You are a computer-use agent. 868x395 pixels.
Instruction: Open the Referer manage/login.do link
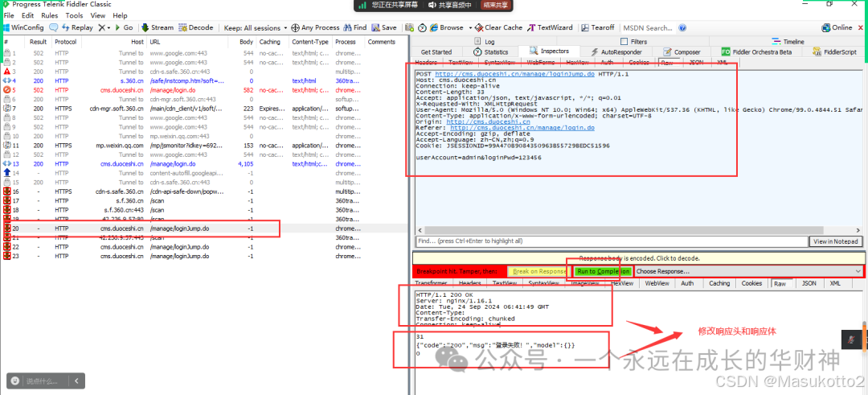522,127
